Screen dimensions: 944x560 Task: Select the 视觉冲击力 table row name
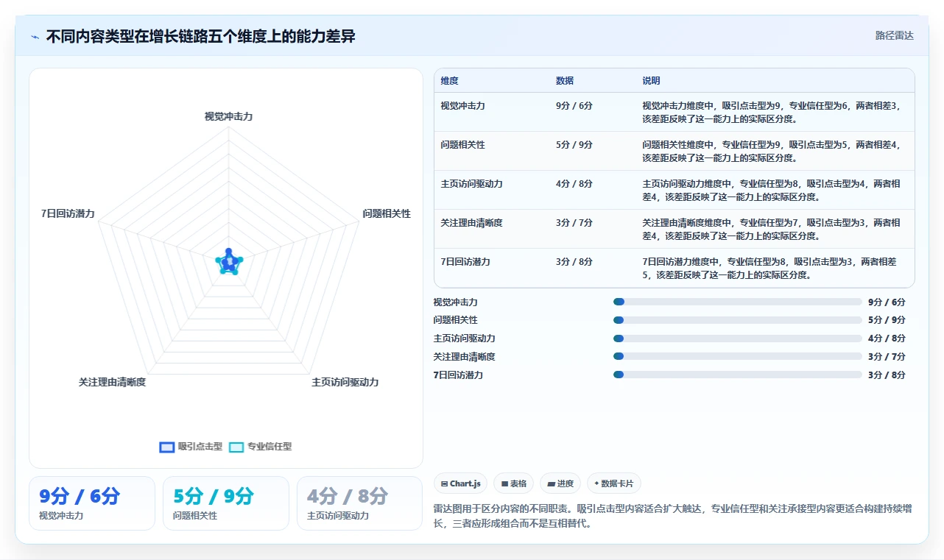462,106
